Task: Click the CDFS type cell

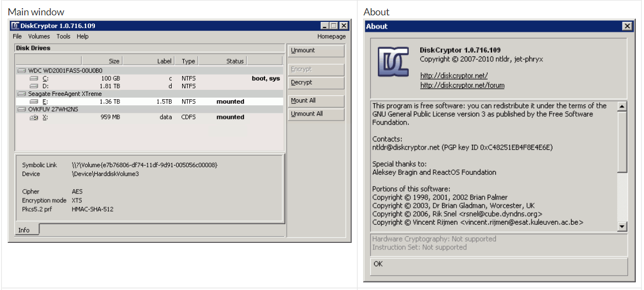Action: 189,117
